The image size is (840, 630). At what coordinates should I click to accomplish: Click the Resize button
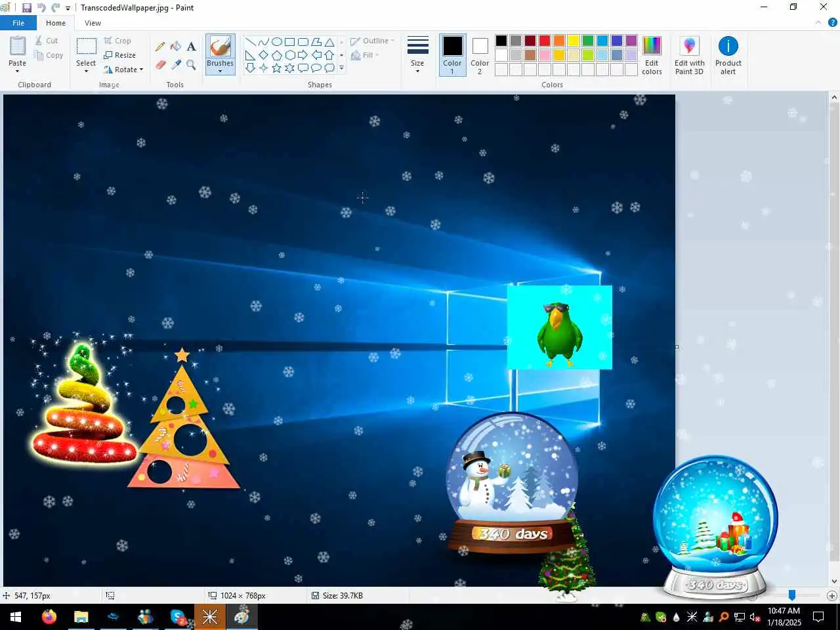[119, 55]
